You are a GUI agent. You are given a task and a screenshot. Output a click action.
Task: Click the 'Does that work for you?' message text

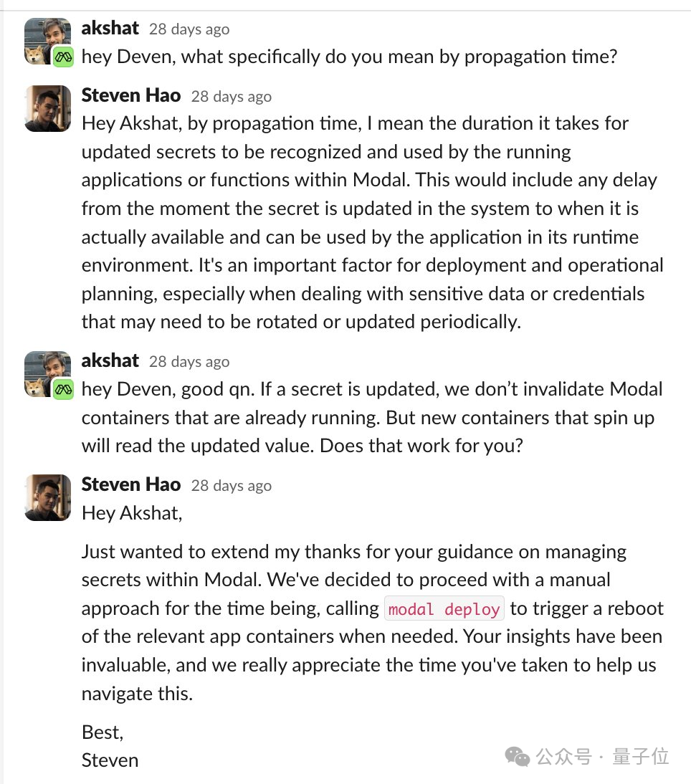coord(421,446)
